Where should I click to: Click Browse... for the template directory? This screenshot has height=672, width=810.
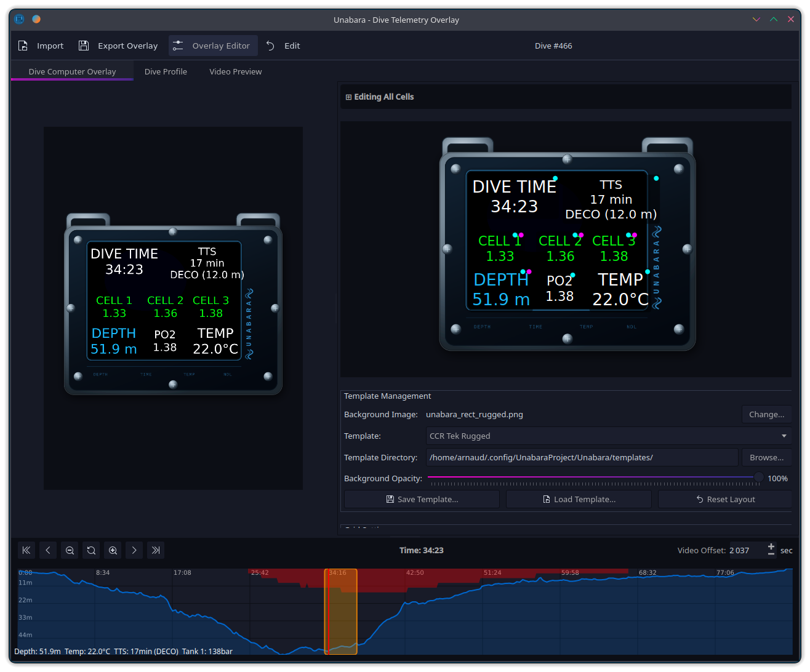click(766, 457)
